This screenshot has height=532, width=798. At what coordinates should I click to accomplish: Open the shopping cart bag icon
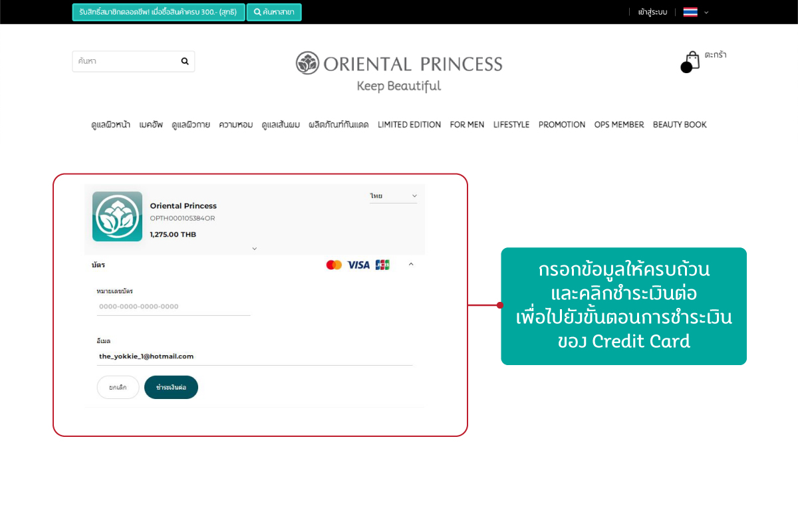click(690, 62)
